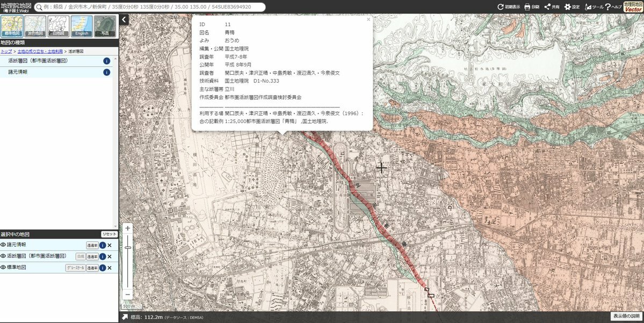Open 透過率 for 諸元情報 layer
This screenshot has height=323, width=644.
[x=92, y=245]
